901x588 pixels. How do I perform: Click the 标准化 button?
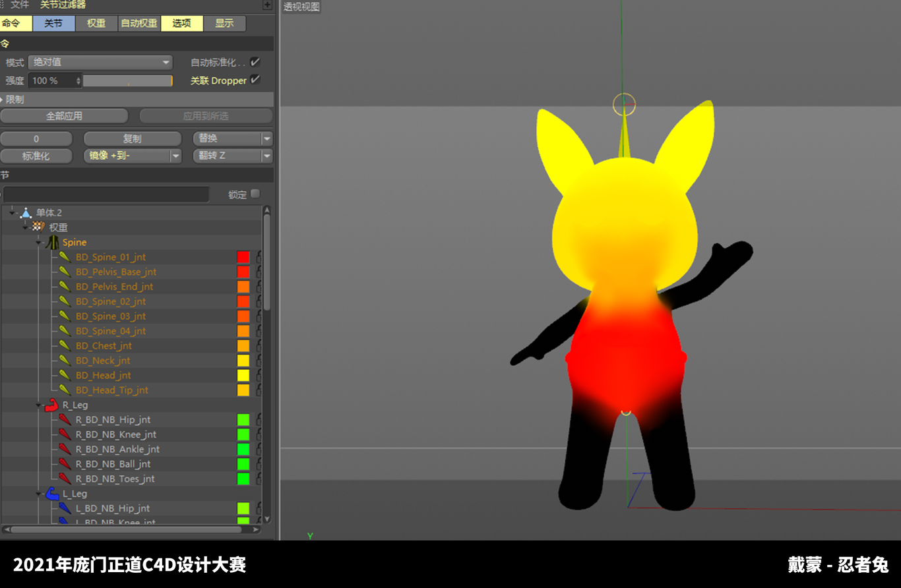tap(36, 156)
